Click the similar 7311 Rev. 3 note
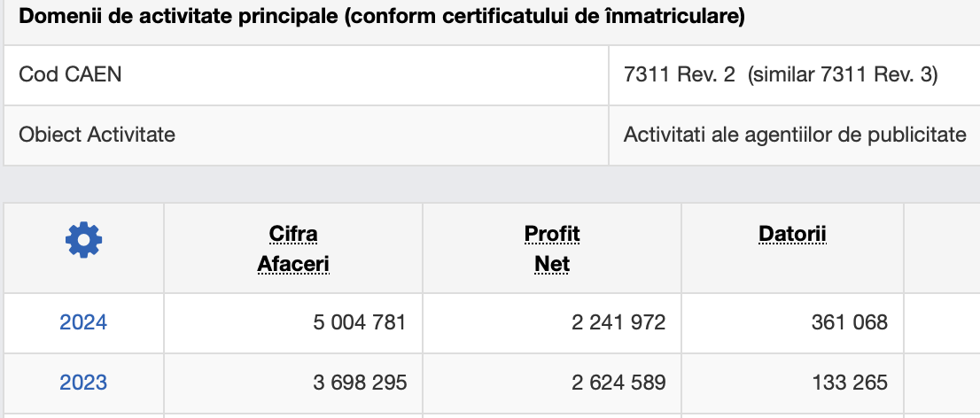The image size is (980, 418). 843,75
